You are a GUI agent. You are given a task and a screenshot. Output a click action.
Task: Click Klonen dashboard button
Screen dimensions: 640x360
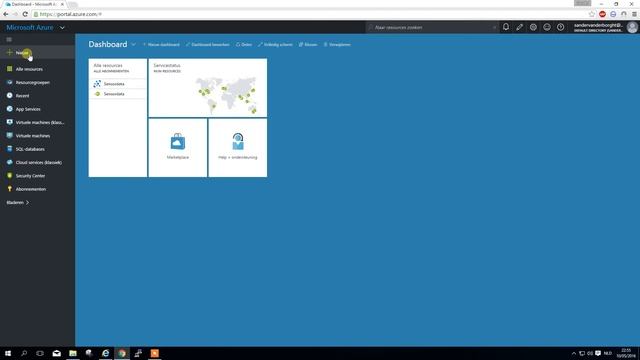pyautogui.click(x=308, y=44)
